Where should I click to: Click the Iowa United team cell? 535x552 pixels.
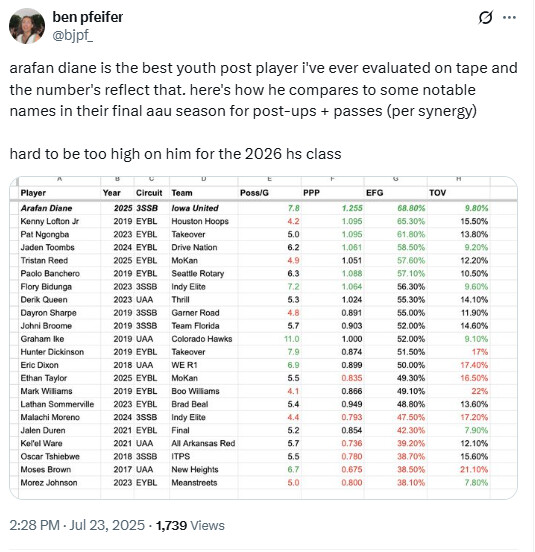[195, 208]
